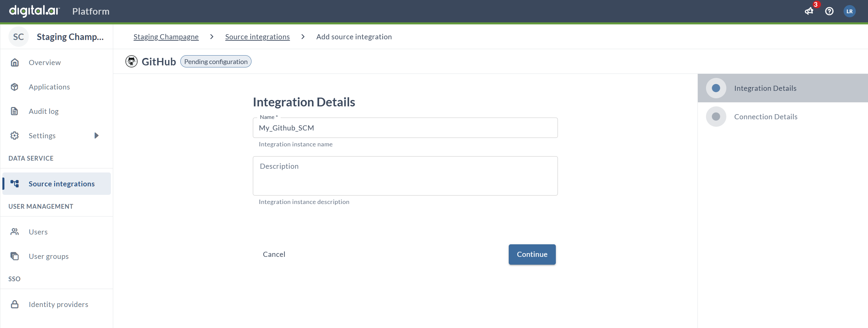Open the Overview home icon
The height and width of the screenshot is (328, 868).
click(x=15, y=62)
